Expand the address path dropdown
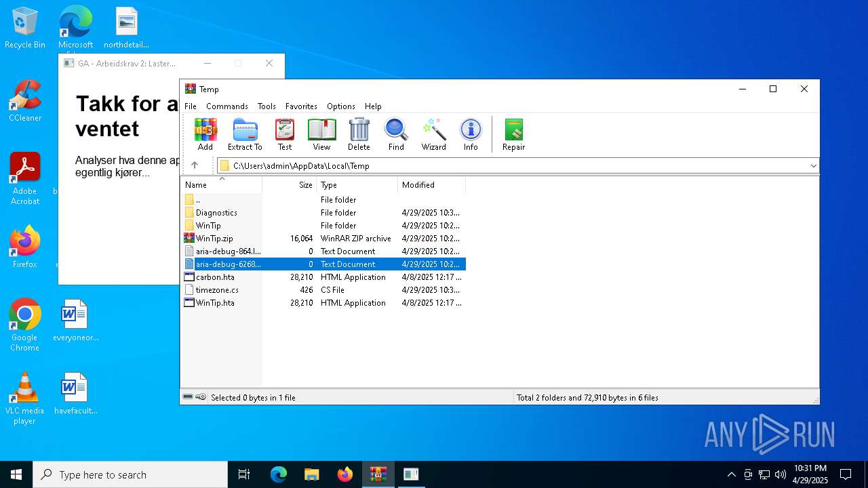The width and height of the screenshot is (868, 488). 813,165
